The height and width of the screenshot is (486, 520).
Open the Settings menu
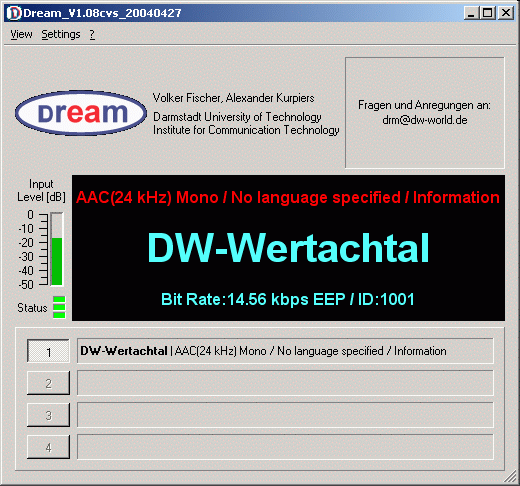click(61, 34)
